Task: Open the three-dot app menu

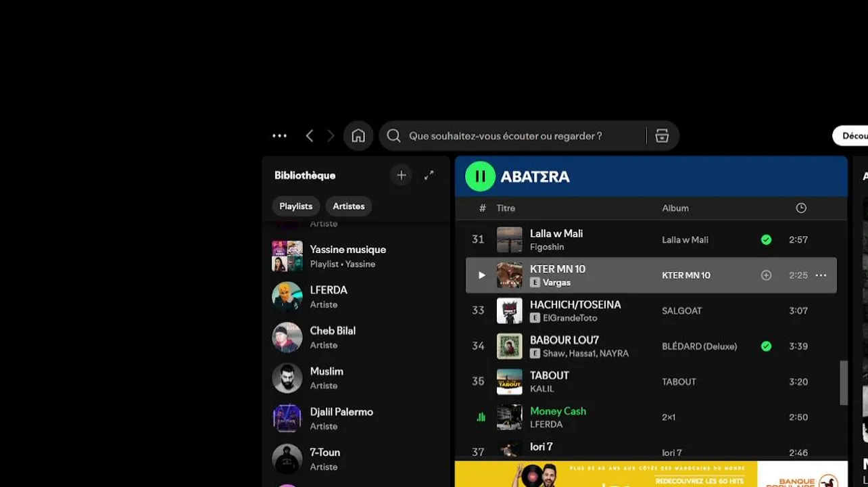Action: (280, 136)
